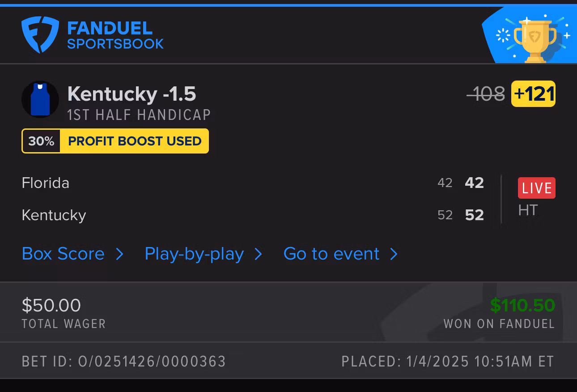577x392 pixels.
Task: Open the Box Score link
Action: pyautogui.click(x=63, y=254)
